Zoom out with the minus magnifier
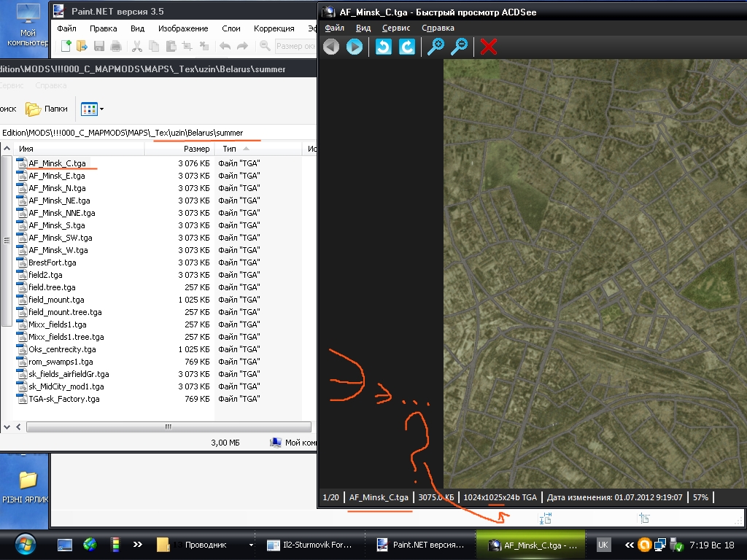The image size is (747, 560). click(x=460, y=47)
